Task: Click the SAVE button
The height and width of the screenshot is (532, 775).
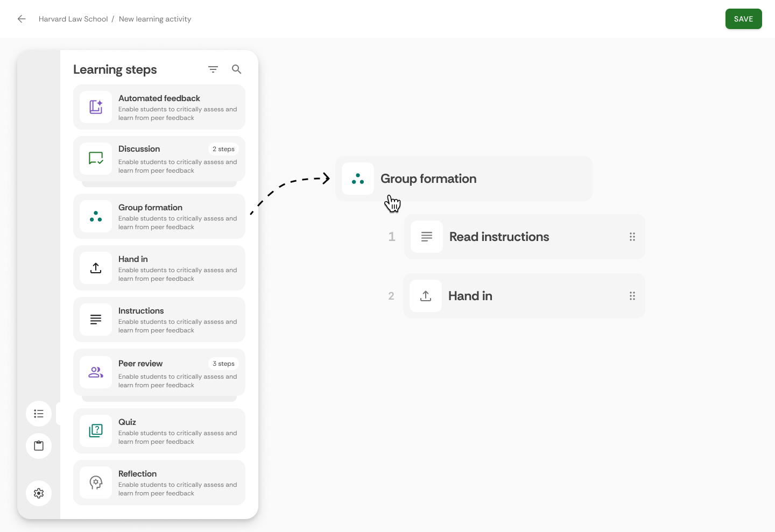Action: (743, 19)
